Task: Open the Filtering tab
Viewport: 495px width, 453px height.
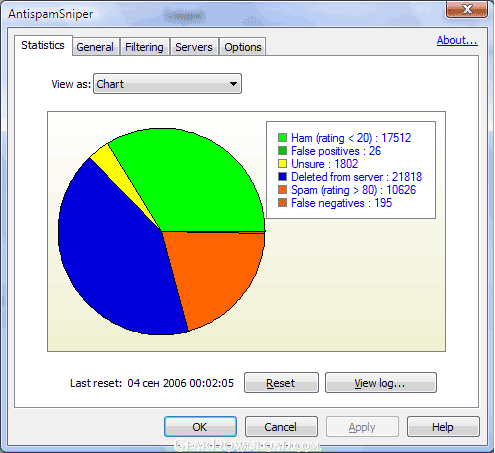Action: 144,47
